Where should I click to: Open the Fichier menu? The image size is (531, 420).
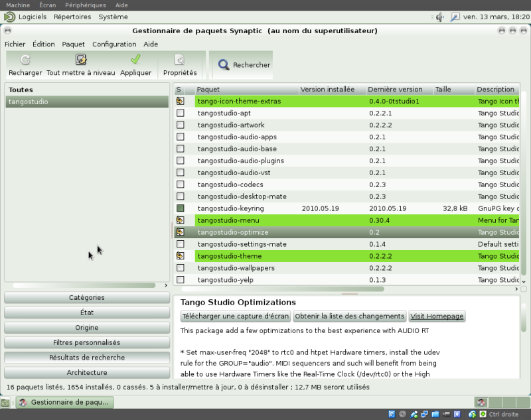point(15,44)
